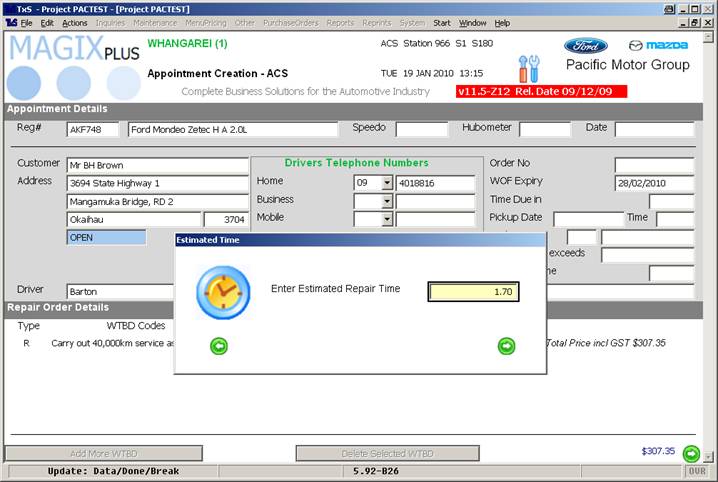Viewport: 718px width, 482px height.
Task: Click the clock icon in Estimated Time dialog
Action: [223, 292]
